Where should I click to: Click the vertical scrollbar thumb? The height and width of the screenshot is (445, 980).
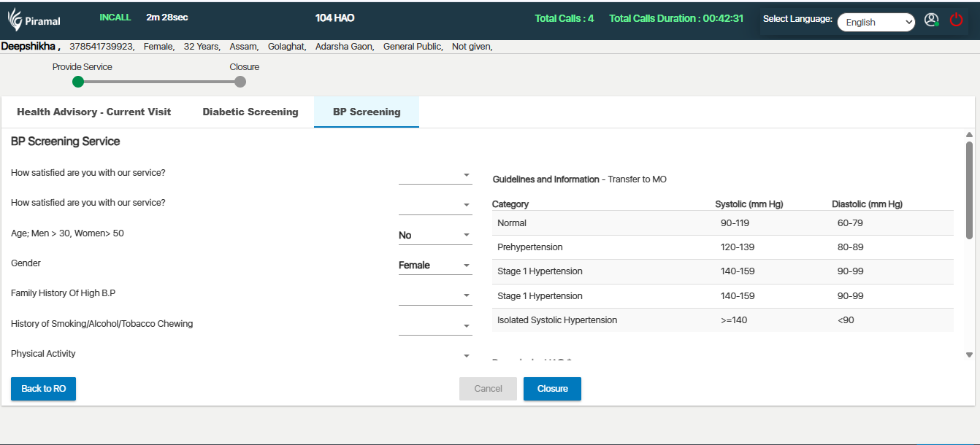tap(969, 190)
